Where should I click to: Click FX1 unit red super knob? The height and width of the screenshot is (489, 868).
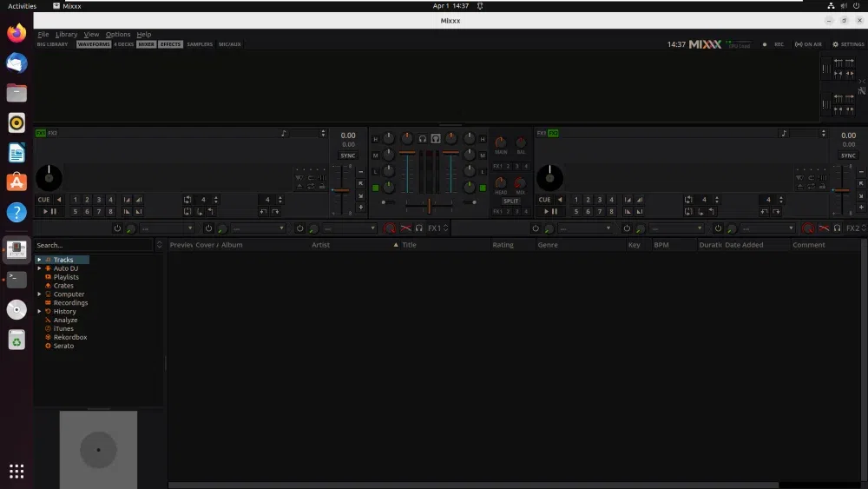[390, 228]
